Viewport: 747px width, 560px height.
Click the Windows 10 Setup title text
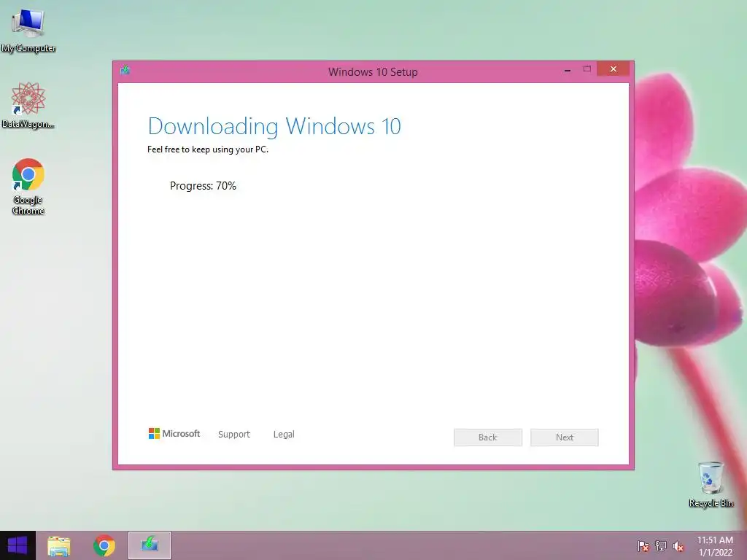click(x=373, y=72)
